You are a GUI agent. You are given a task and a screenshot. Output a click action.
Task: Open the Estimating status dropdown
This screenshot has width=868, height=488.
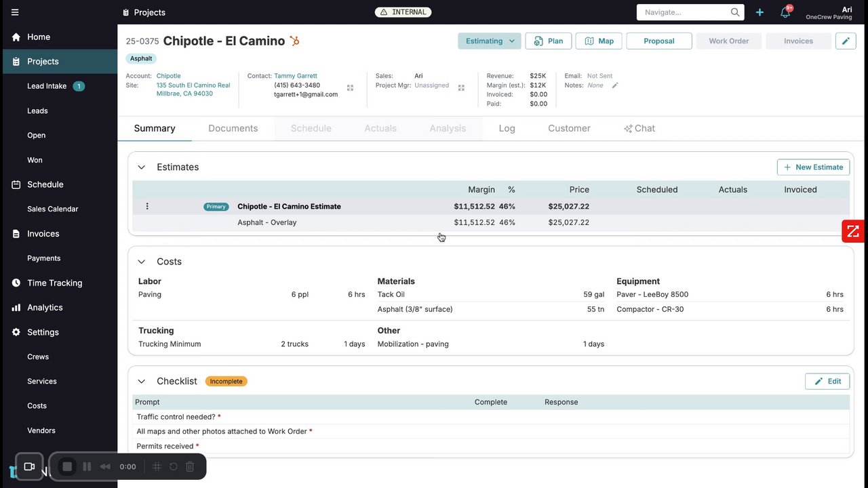[490, 41]
